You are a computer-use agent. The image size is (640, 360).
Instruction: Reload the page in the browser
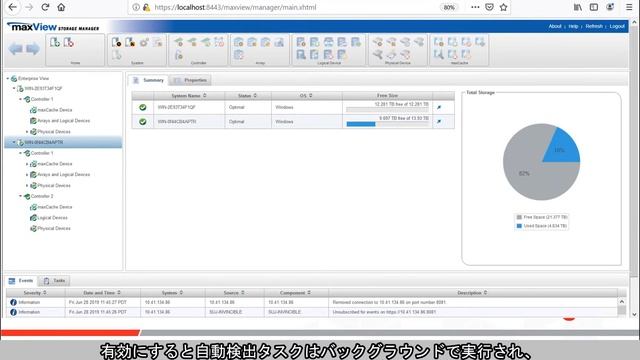(45, 7)
